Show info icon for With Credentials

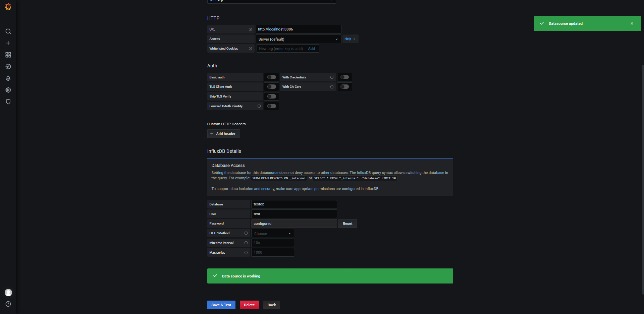332,77
